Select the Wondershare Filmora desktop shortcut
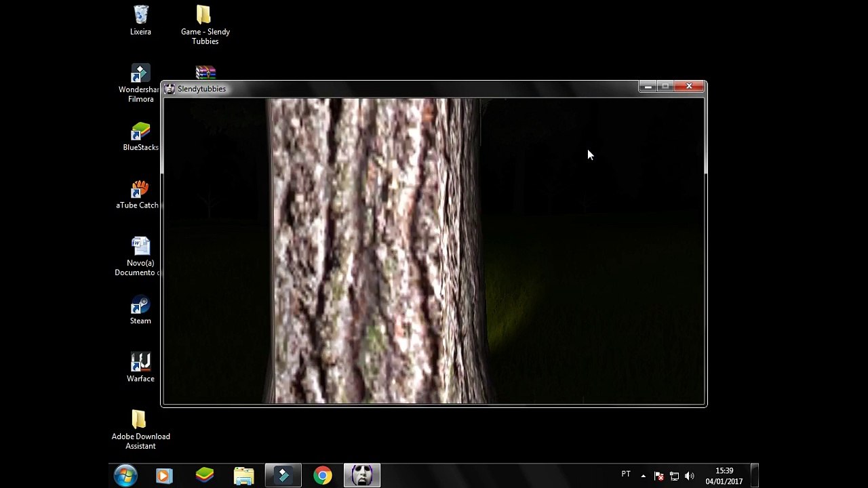This screenshot has height=488, width=868. pyautogui.click(x=140, y=83)
